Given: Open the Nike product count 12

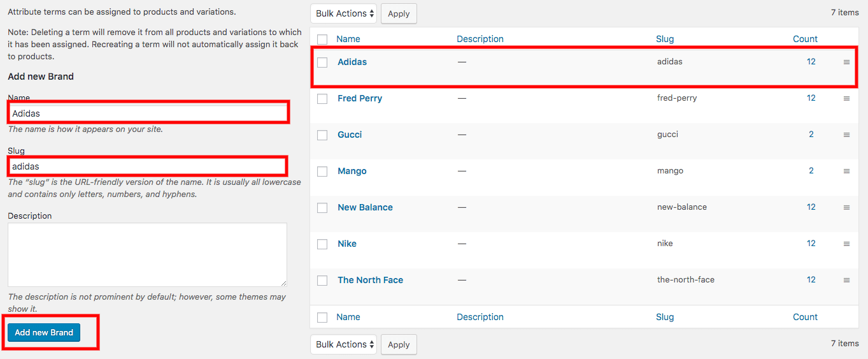Looking at the screenshot, I should [x=811, y=244].
